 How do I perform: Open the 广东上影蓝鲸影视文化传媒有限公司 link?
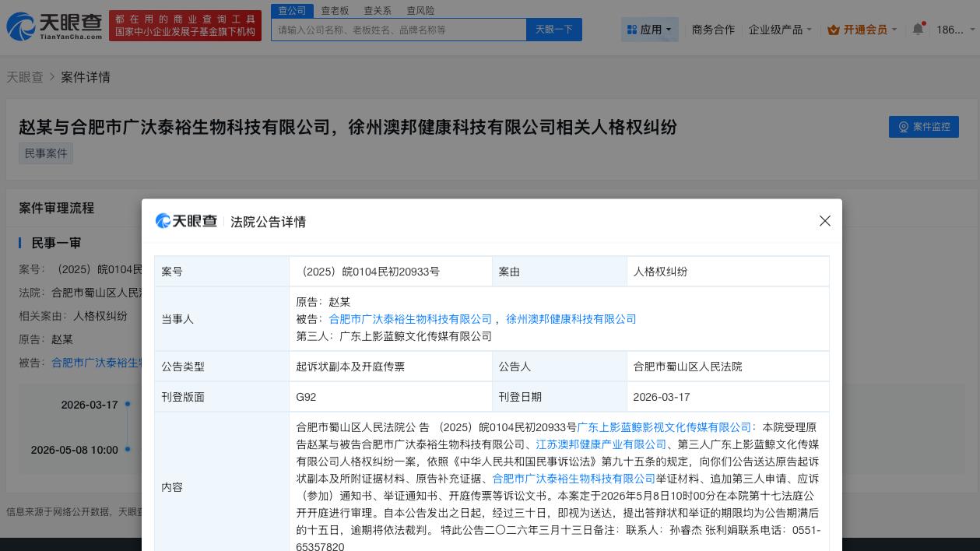pos(663,426)
